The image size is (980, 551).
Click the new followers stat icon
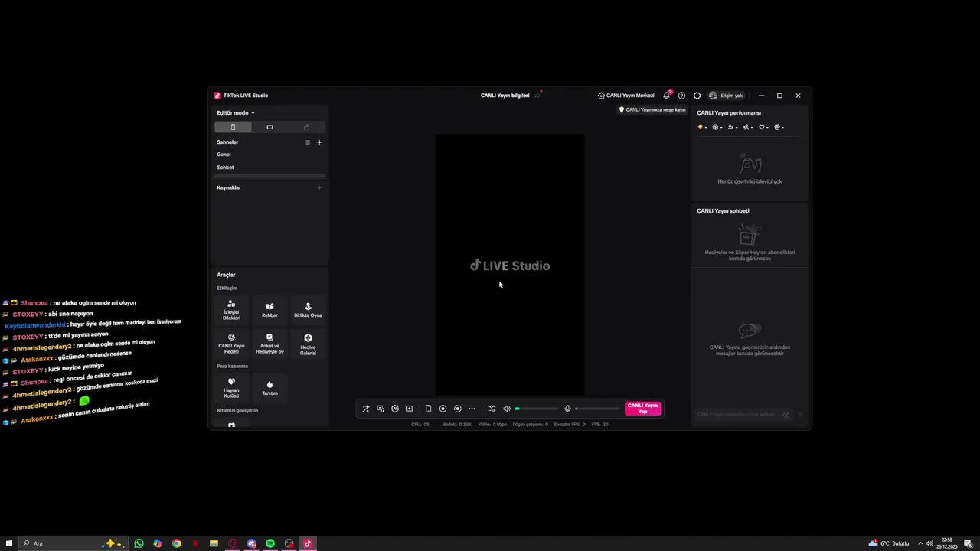click(747, 127)
